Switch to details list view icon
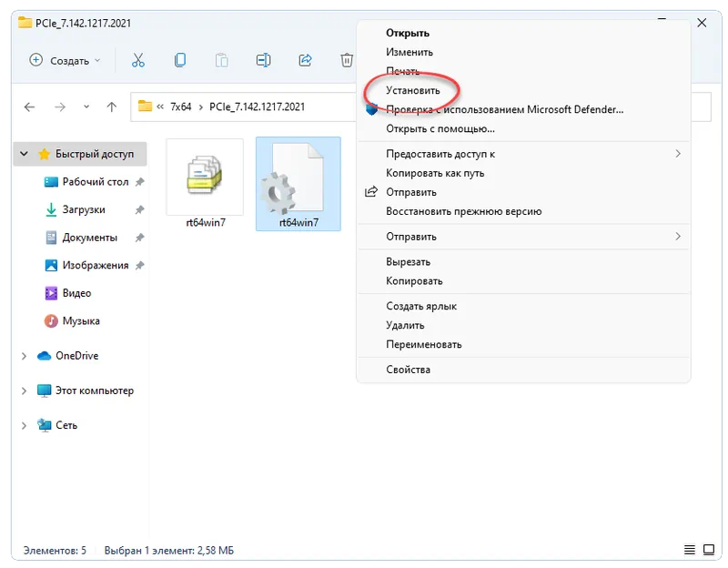This screenshot has width=728, height=568. pos(690,550)
